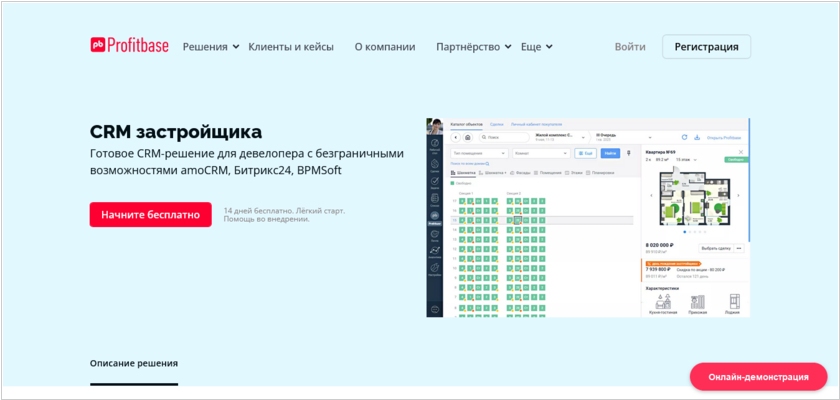Click the Еще filters button in the CRM
Image resolution: width=840 pixels, height=400 pixels.
[x=586, y=153]
